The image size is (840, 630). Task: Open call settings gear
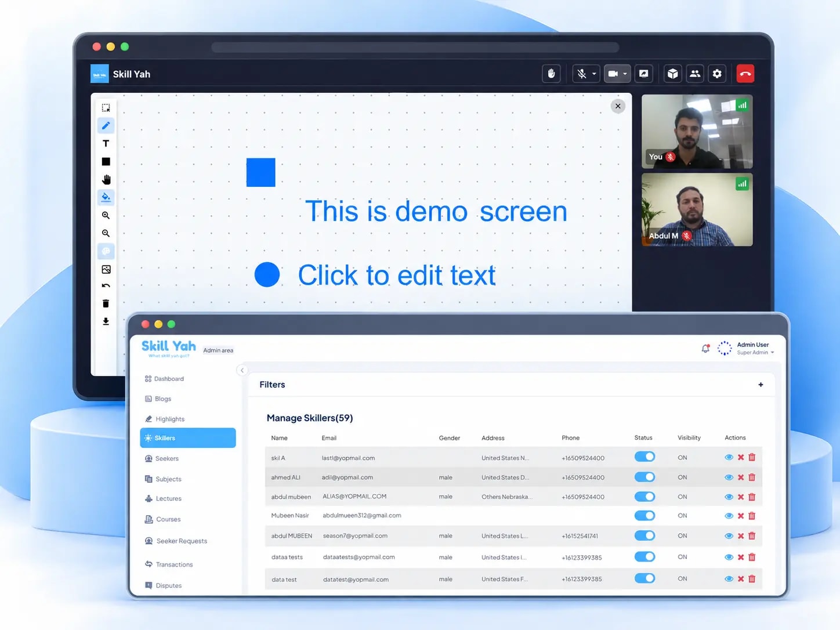pos(717,74)
